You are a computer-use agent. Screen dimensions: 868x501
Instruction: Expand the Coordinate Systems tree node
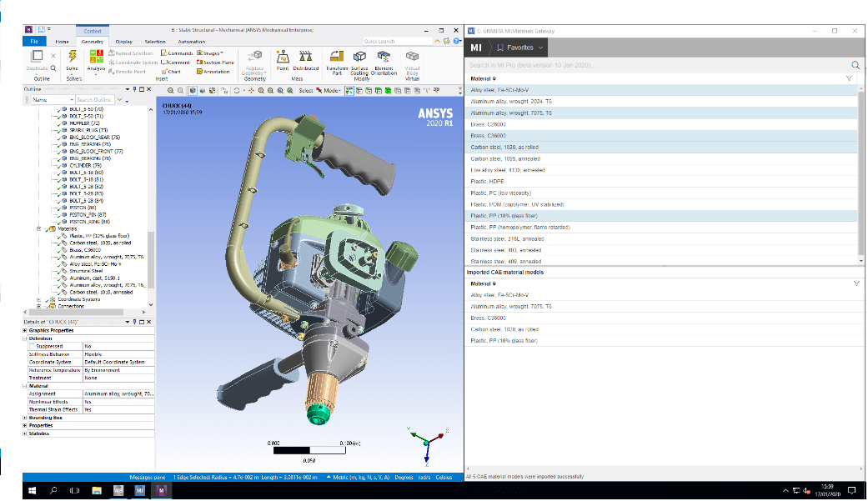coord(38,299)
